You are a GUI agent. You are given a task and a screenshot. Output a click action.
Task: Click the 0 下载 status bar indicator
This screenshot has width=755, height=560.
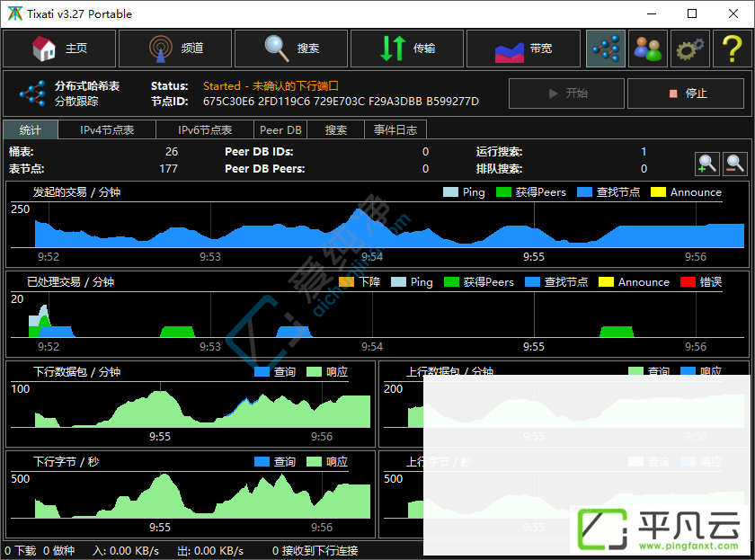coord(20,550)
